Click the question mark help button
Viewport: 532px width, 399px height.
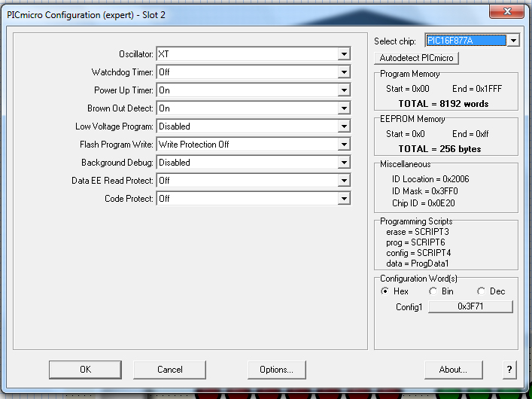[x=509, y=370]
